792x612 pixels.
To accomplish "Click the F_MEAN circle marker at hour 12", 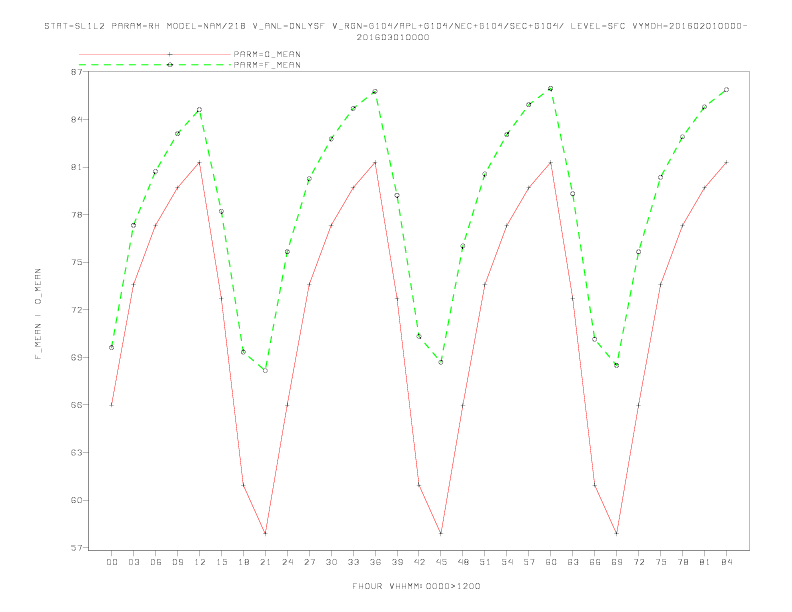I will (x=200, y=110).
